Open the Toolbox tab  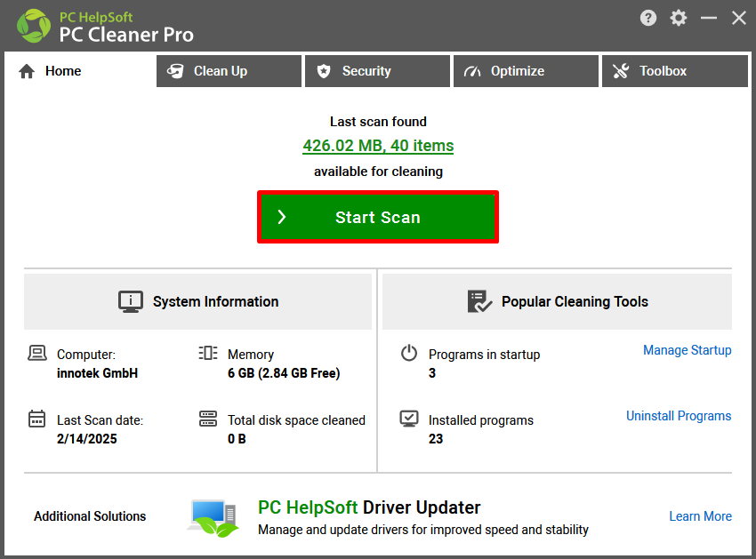pos(675,71)
